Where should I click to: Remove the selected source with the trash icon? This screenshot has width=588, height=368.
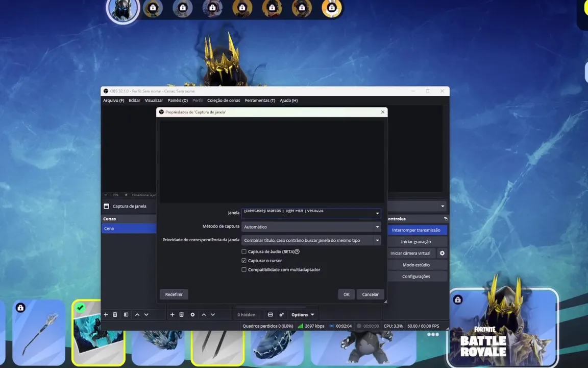coord(182,315)
